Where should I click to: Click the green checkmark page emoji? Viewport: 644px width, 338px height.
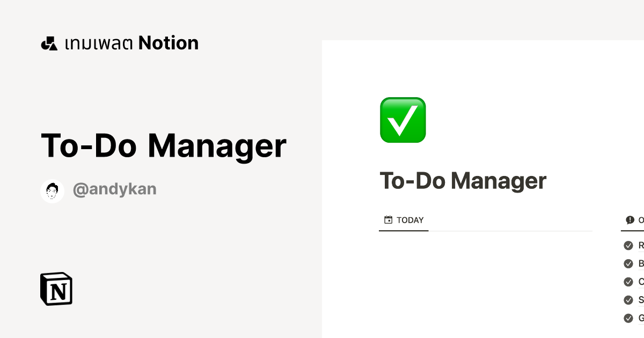click(402, 120)
